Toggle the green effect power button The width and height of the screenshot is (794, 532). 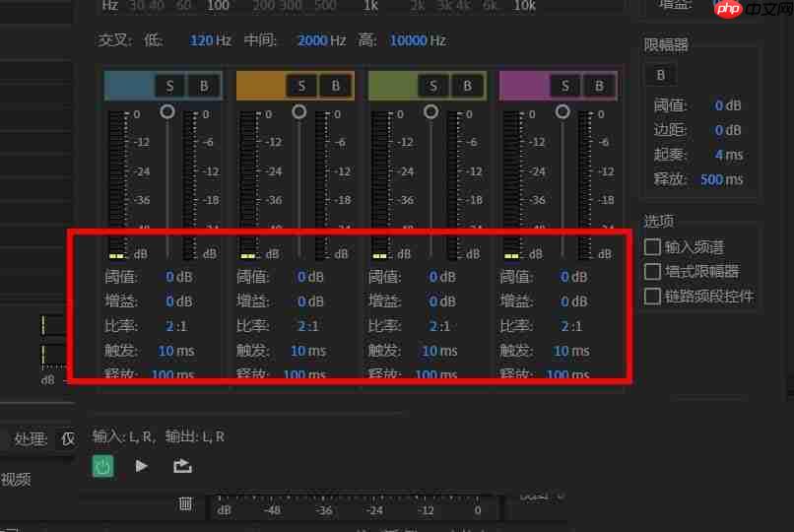102,466
